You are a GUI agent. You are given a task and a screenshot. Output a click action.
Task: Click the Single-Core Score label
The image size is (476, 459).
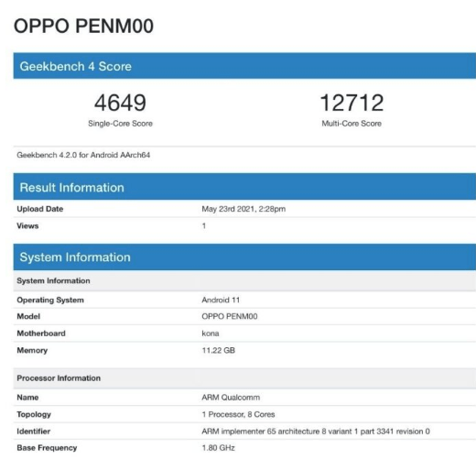click(120, 124)
